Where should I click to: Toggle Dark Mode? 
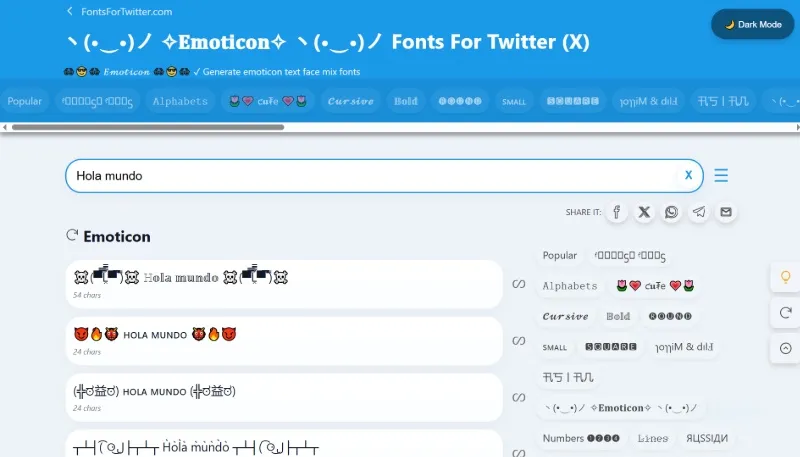pyautogui.click(x=753, y=24)
